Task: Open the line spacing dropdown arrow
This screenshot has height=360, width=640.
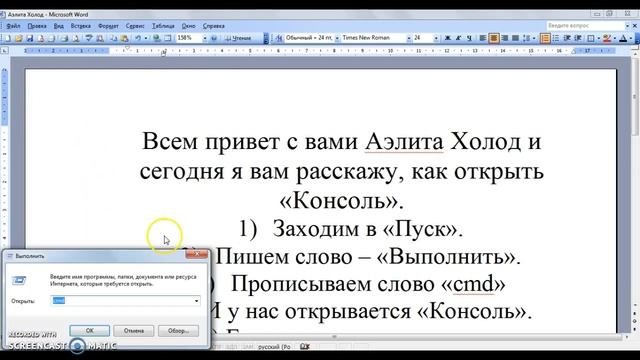Action: pos(534,38)
